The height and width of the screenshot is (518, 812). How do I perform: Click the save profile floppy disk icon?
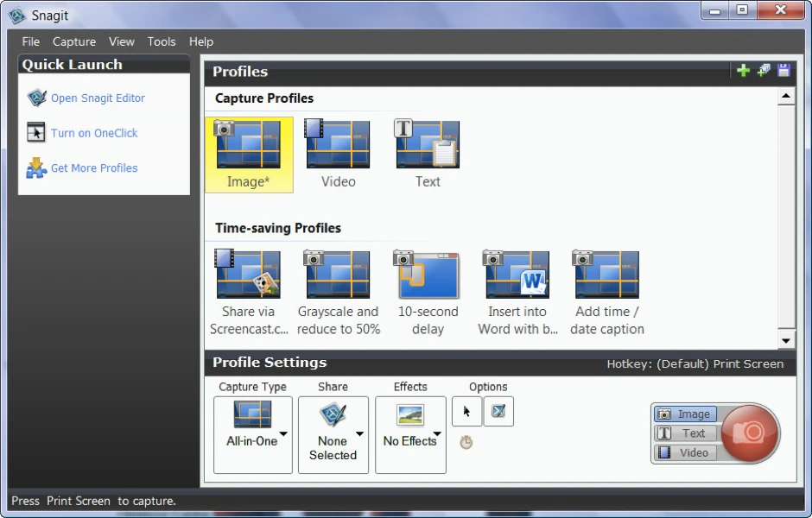[x=783, y=71]
